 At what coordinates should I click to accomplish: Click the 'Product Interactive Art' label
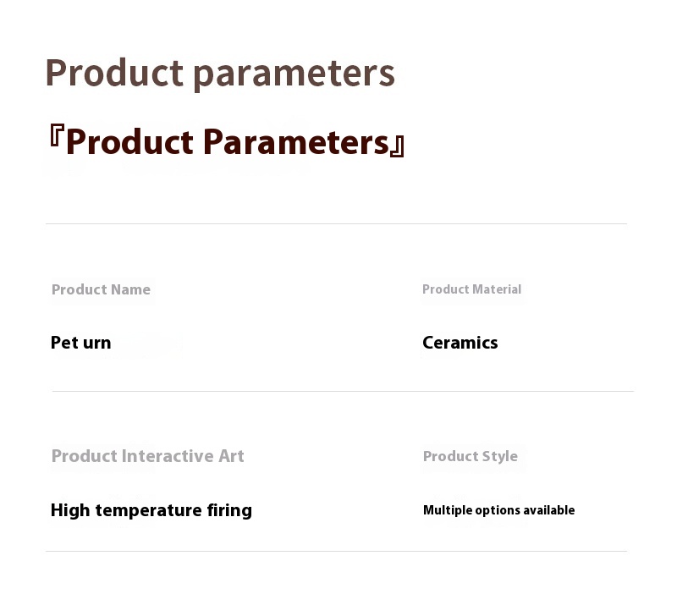pyautogui.click(x=147, y=456)
